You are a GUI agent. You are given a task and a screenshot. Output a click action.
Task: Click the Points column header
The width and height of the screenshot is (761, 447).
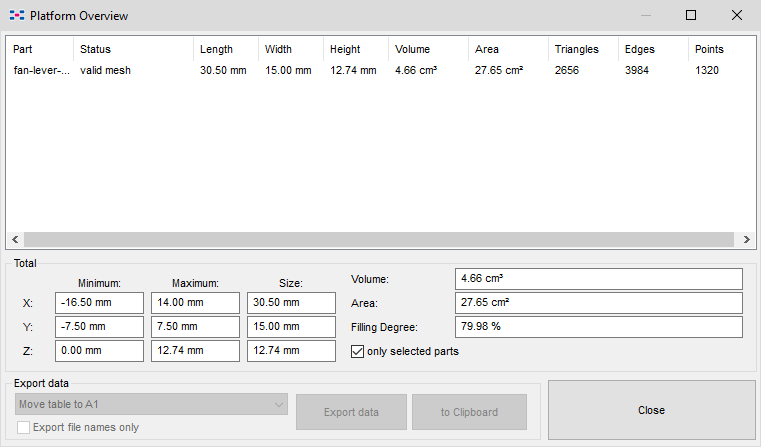tap(722, 49)
